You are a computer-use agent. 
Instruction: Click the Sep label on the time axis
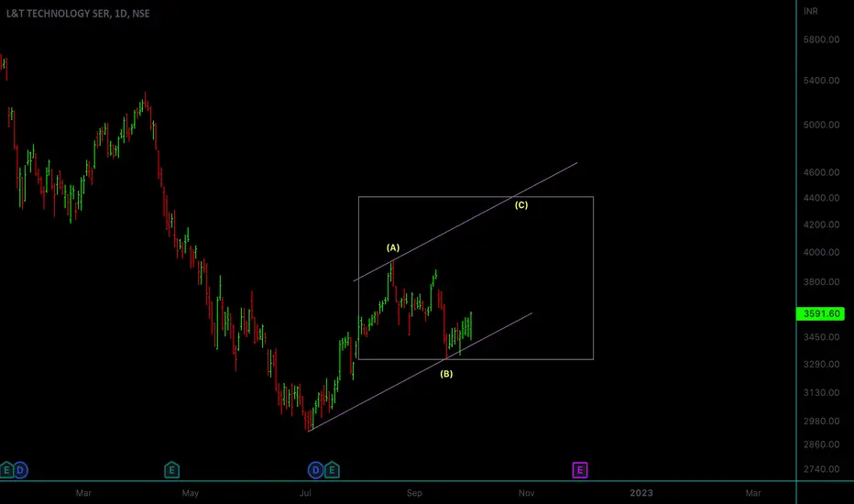pos(414,493)
